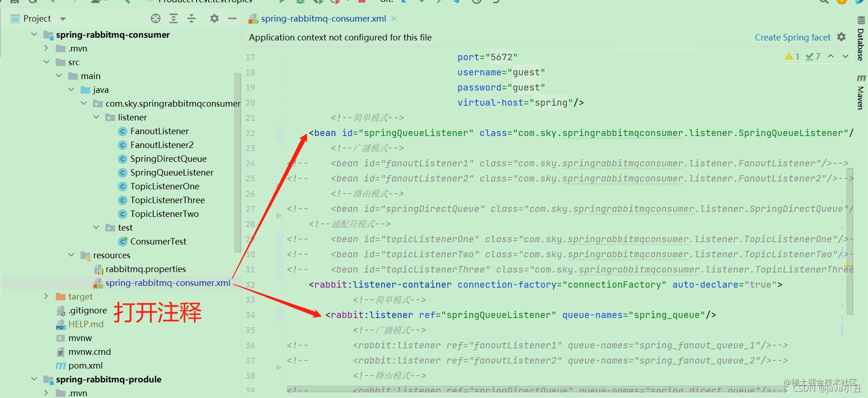Click the locate/select opened file icon
868x398 pixels.
pyautogui.click(x=156, y=18)
